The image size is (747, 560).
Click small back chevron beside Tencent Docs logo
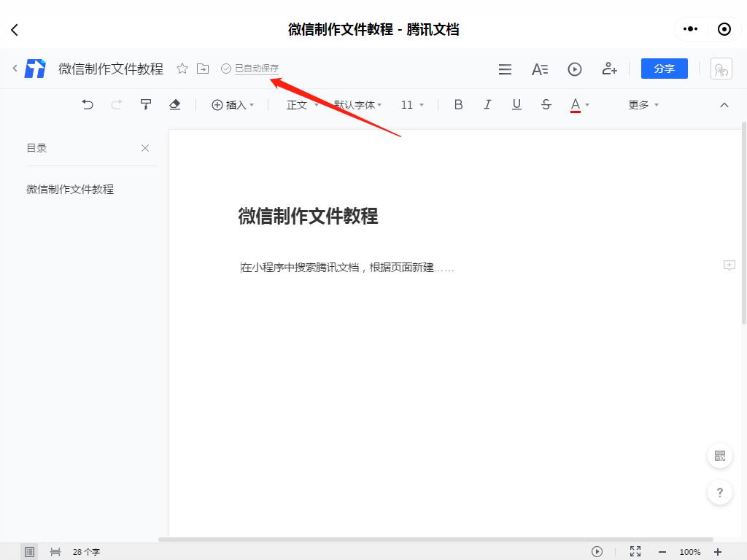[15, 68]
